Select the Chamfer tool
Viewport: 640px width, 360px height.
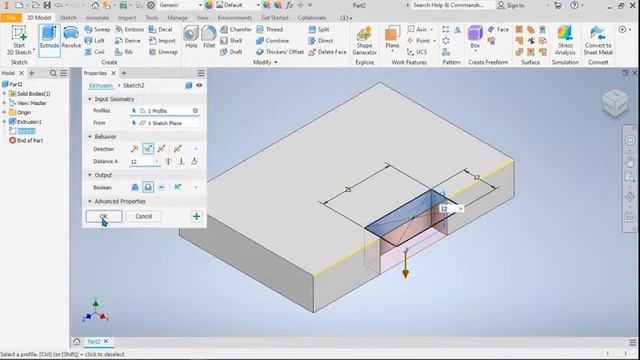tap(236, 29)
